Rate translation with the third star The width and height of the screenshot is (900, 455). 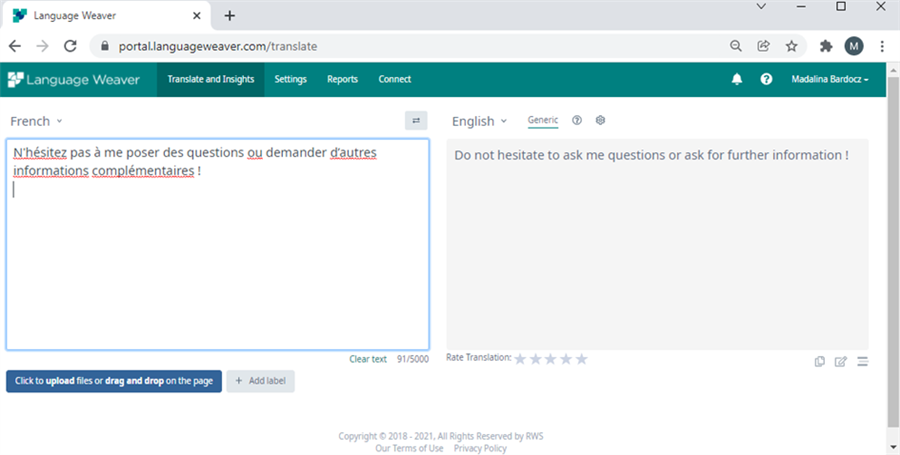(551, 359)
